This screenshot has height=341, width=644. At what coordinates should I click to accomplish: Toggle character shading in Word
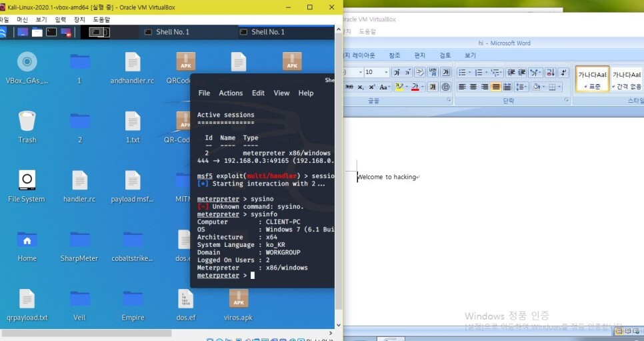[x=433, y=87]
